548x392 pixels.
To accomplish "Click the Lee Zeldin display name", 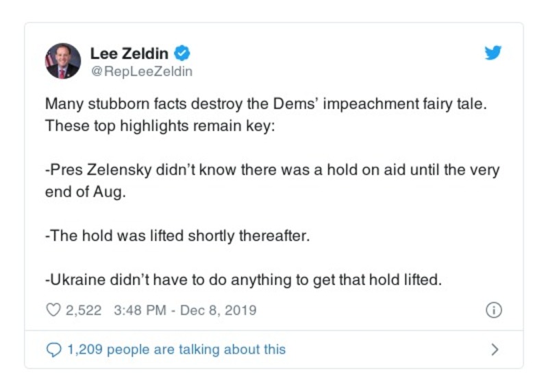I will tap(130, 53).
